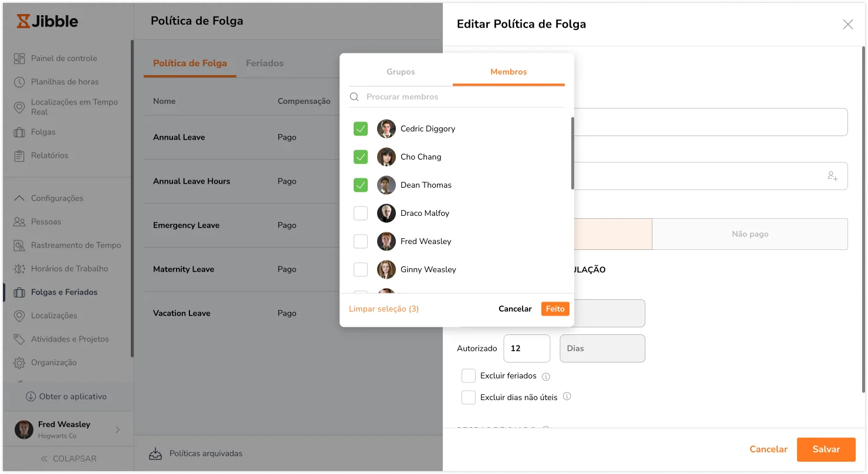Collapse the sidebar with COLAPSAR
The width and height of the screenshot is (868, 474).
pyautogui.click(x=68, y=459)
